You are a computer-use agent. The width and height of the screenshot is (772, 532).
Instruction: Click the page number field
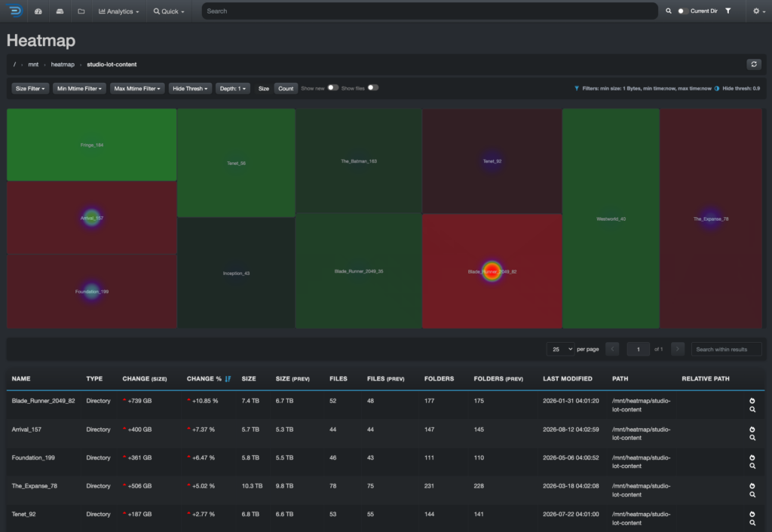pyautogui.click(x=638, y=350)
